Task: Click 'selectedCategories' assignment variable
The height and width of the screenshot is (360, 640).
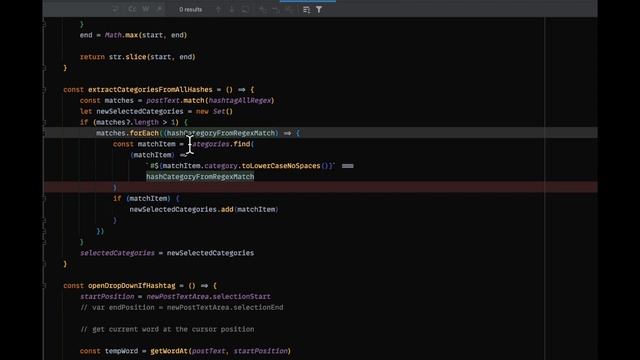Action: (x=117, y=253)
